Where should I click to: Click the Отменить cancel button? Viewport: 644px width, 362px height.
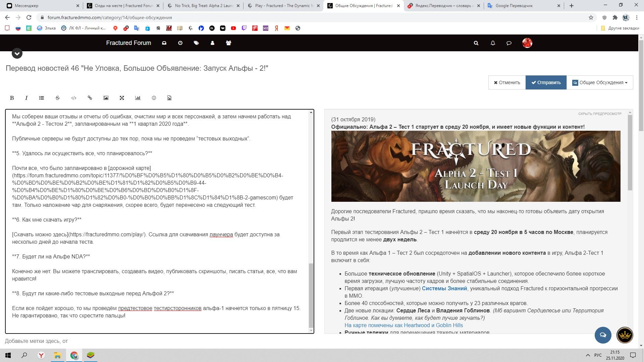point(507,82)
